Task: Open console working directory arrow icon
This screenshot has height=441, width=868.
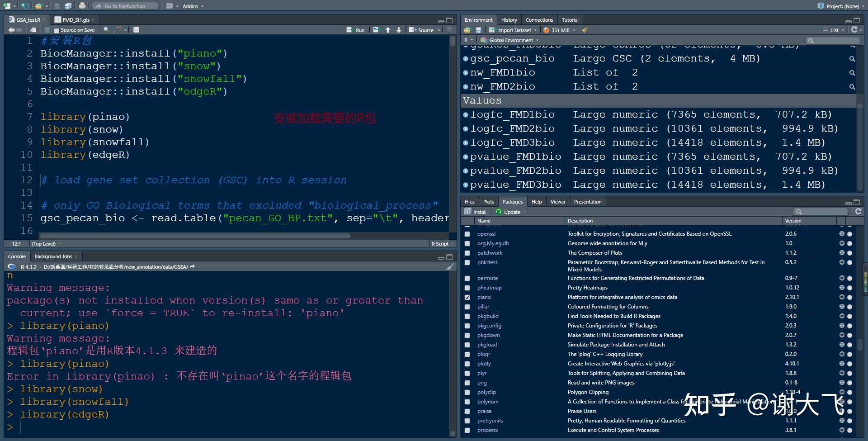Action: [192, 267]
